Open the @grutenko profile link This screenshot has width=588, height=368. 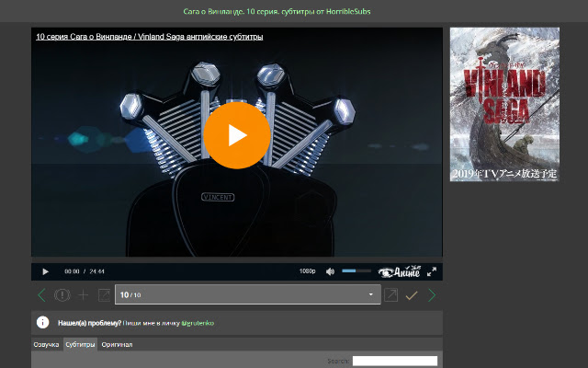click(198, 323)
